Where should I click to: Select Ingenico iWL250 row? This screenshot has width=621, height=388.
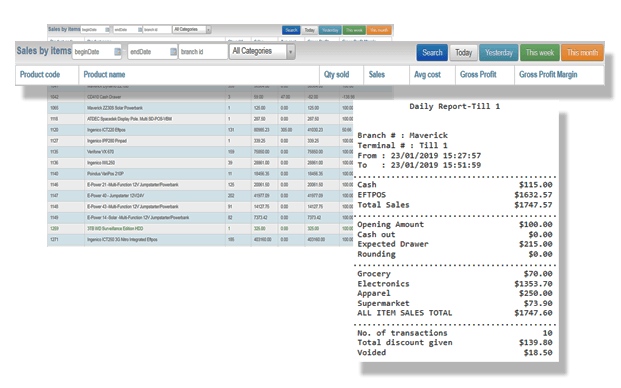[200, 163]
